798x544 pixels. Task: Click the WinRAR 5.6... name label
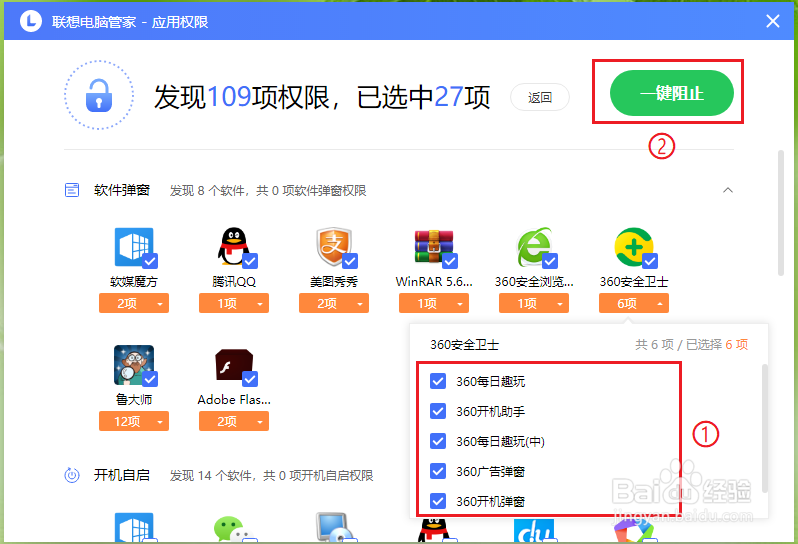[x=434, y=281]
